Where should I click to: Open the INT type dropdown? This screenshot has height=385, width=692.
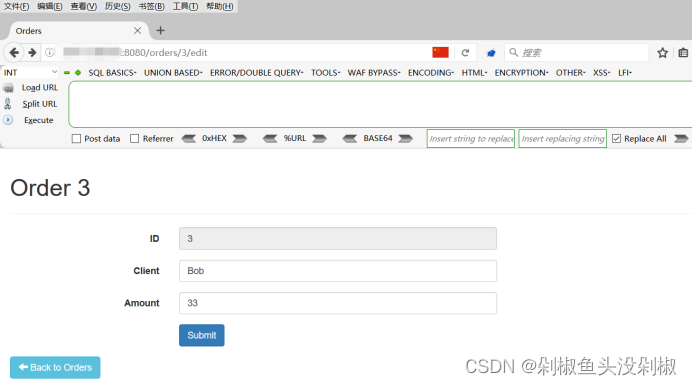point(30,72)
